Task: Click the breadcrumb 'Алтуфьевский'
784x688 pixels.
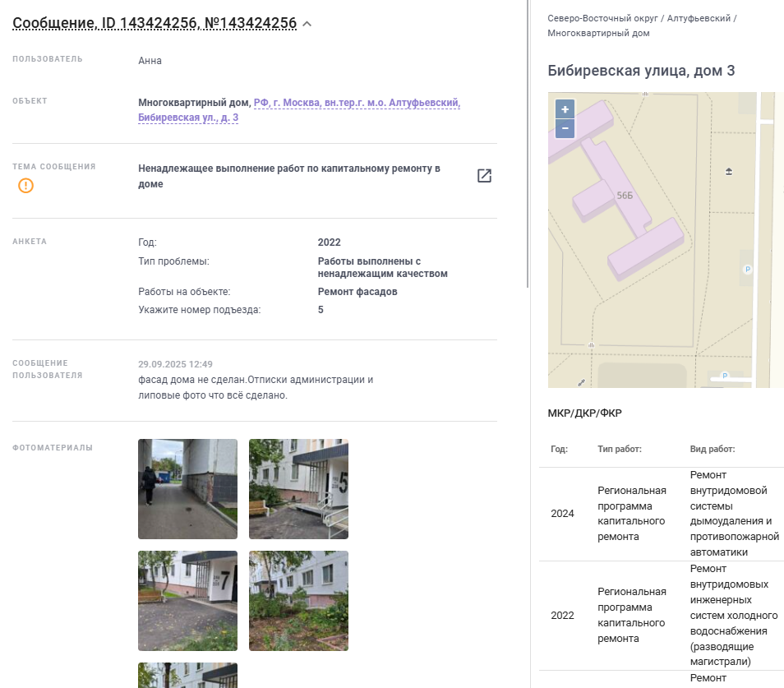Action: click(699, 18)
